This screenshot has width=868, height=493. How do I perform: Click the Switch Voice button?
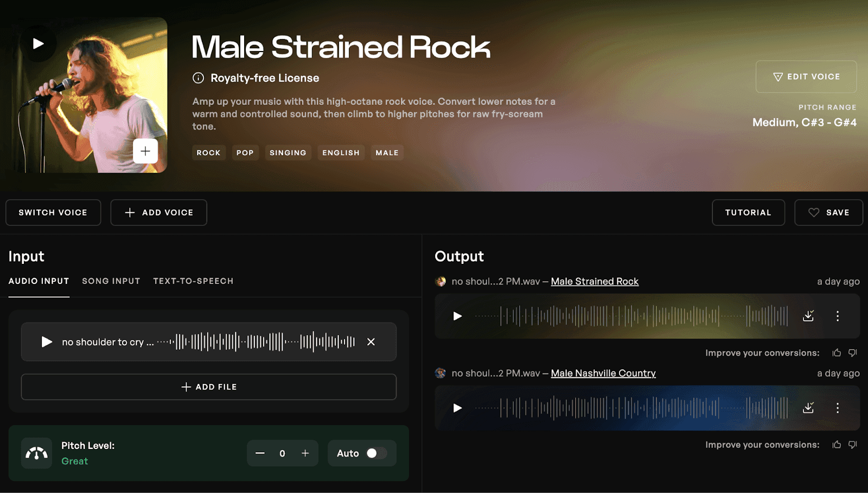[x=53, y=212]
